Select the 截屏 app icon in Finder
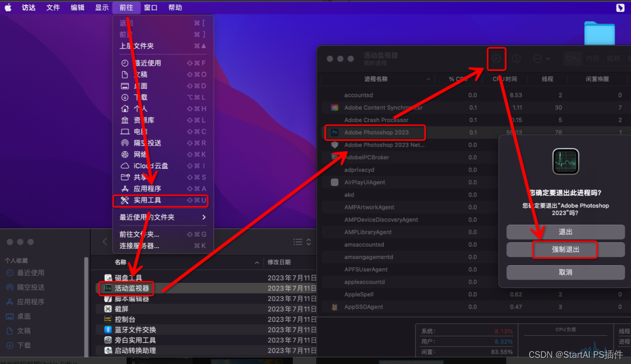 (x=108, y=309)
